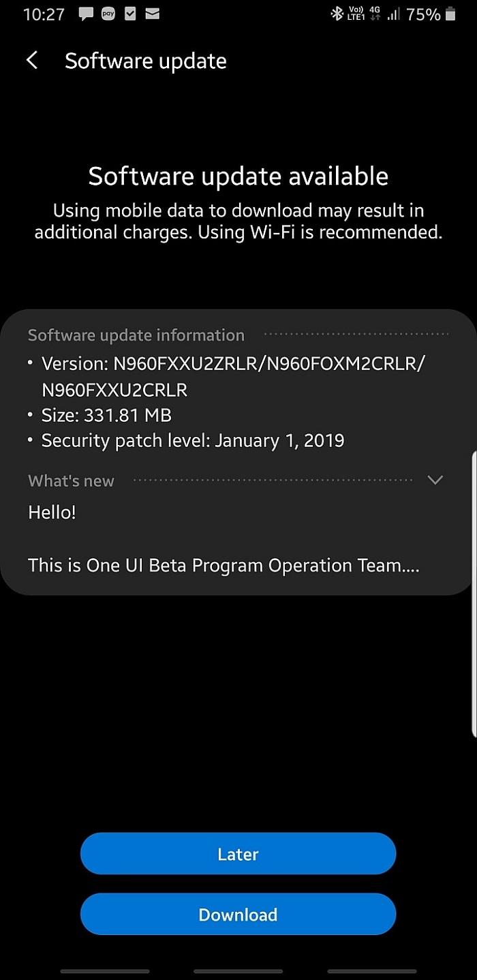The height and width of the screenshot is (980, 477).
Task: Tap the checkmark notification icon in status bar
Action: (131, 14)
